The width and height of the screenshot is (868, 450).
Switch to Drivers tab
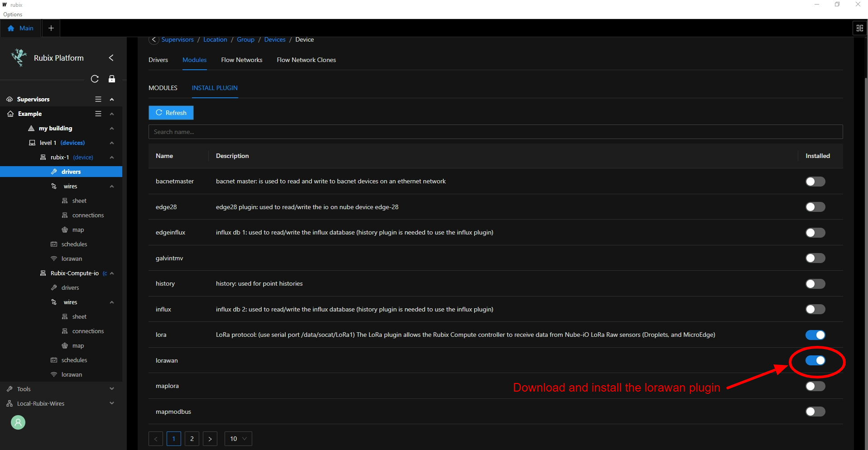pos(158,60)
